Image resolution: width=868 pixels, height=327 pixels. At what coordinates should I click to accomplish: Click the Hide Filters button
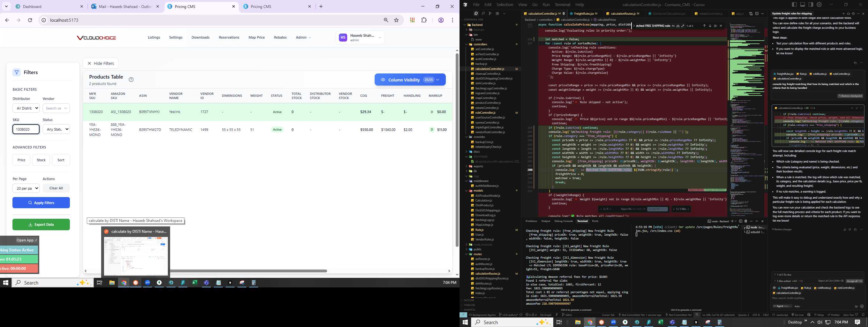[x=101, y=63]
